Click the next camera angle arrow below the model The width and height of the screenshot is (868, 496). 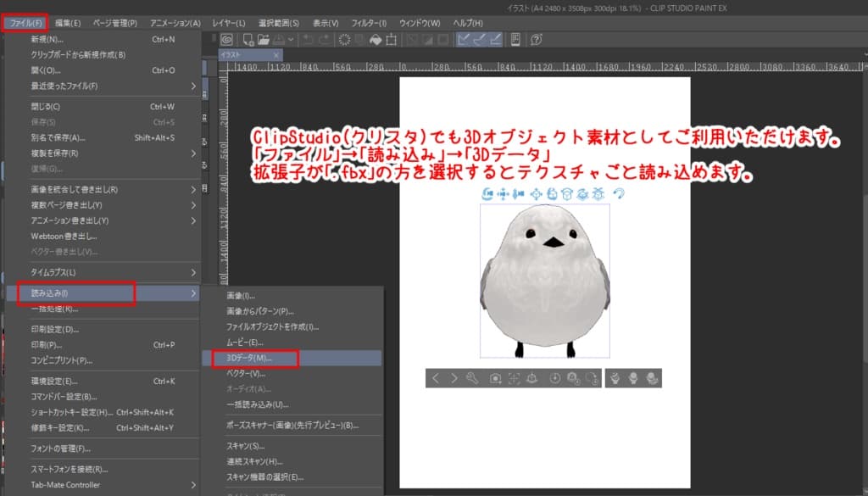[455, 377]
